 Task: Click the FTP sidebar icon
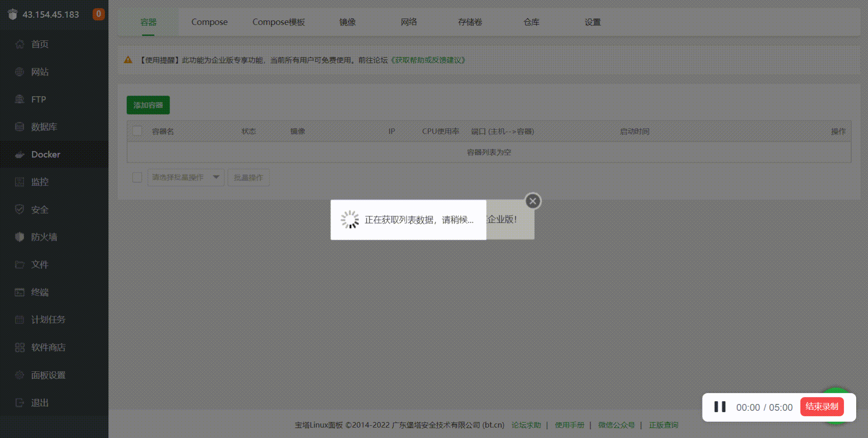coord(20,99)
